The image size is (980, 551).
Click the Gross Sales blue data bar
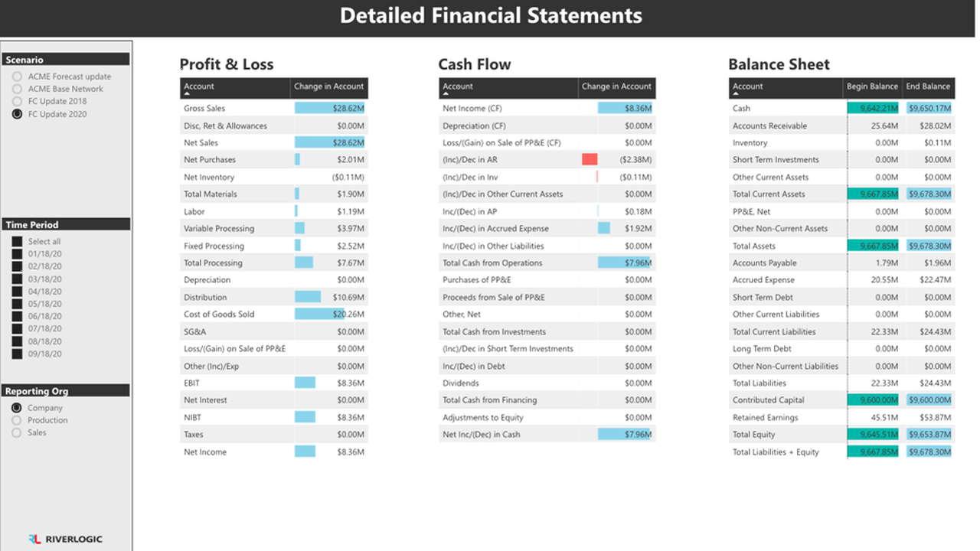(329, 108)
